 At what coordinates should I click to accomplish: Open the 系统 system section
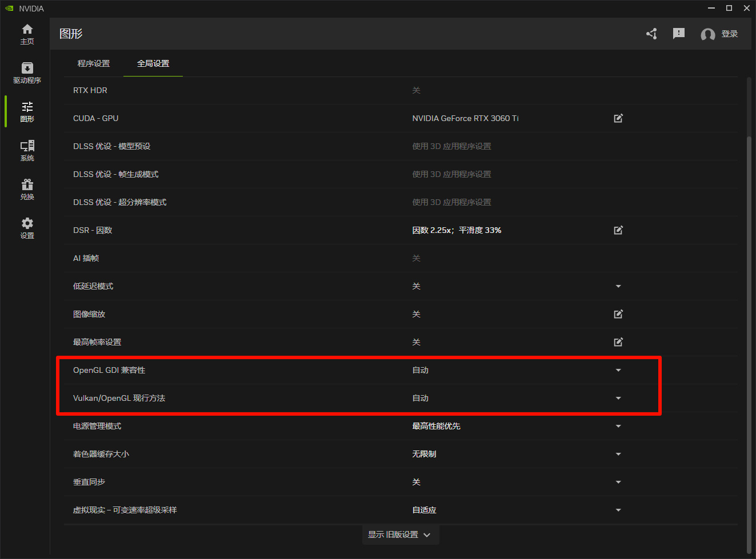[27, 151]
